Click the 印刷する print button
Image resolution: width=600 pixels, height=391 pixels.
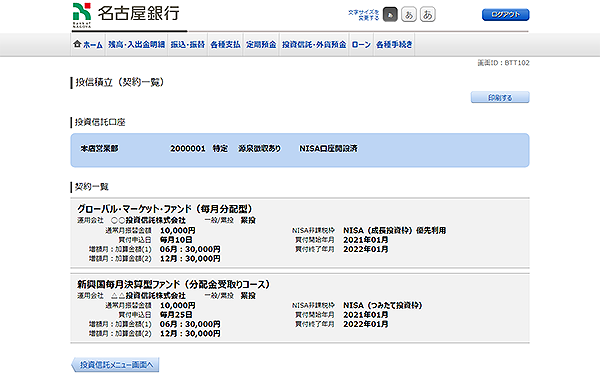[500, 98]
